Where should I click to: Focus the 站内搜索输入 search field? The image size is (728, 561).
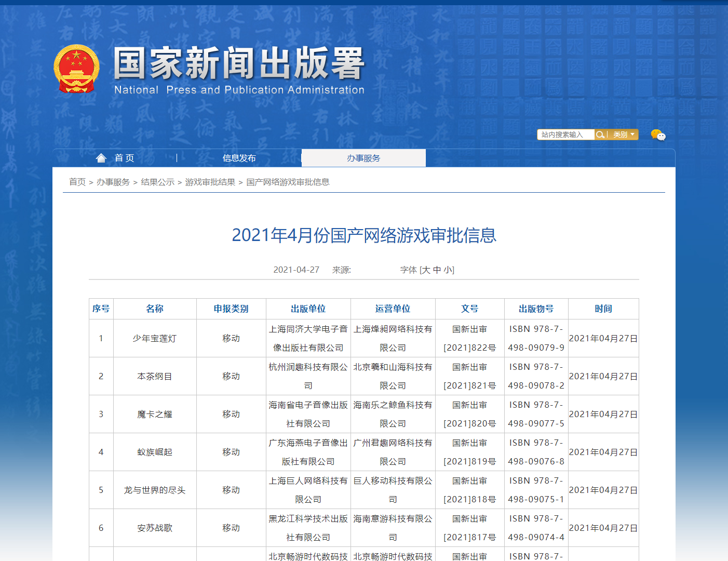coord(565,135)
